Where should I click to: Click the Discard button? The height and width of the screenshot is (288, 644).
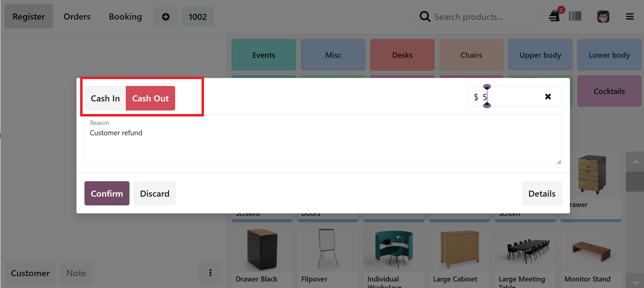(155, 194)
